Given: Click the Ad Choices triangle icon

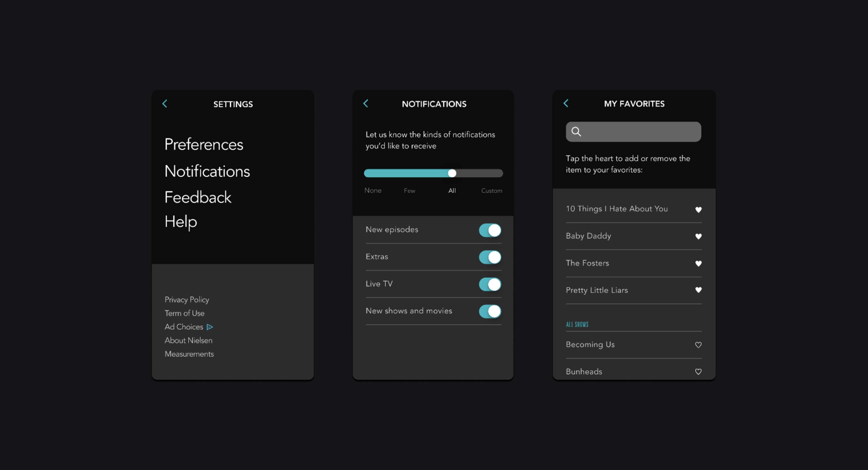Looking at the screenshot, I should click(210, 327).
